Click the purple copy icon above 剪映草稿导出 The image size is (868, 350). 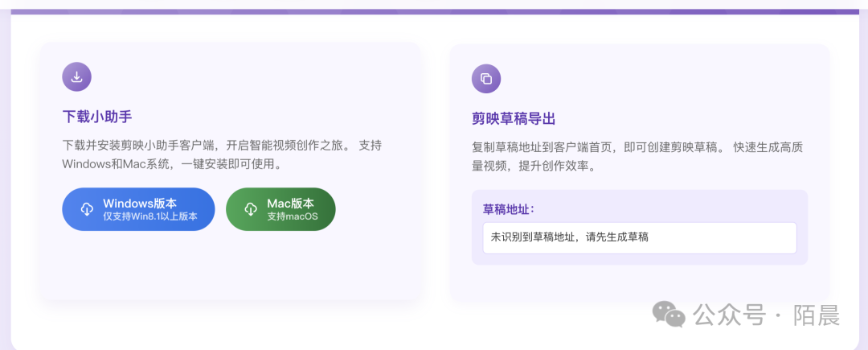coord(486,79)
